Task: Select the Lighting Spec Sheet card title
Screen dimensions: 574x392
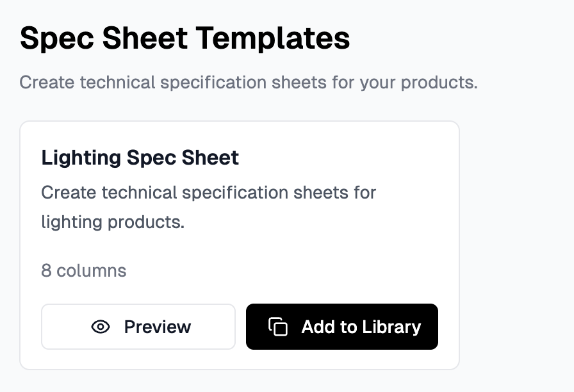Action: (140, 158)
